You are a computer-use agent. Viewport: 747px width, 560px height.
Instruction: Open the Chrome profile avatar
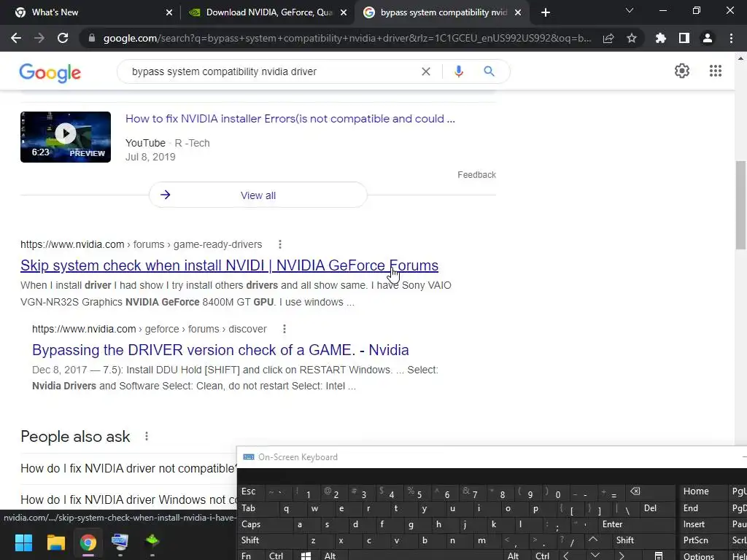point(708,38)
